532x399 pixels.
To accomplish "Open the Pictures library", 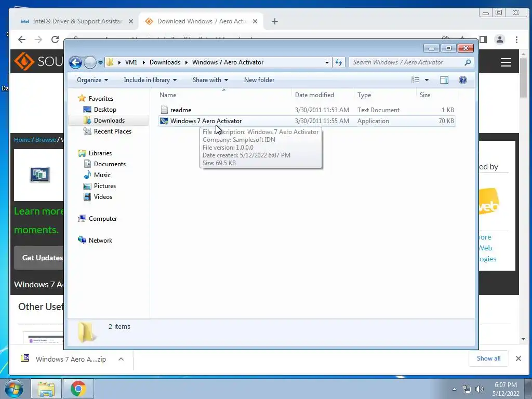I will [105, 186].
